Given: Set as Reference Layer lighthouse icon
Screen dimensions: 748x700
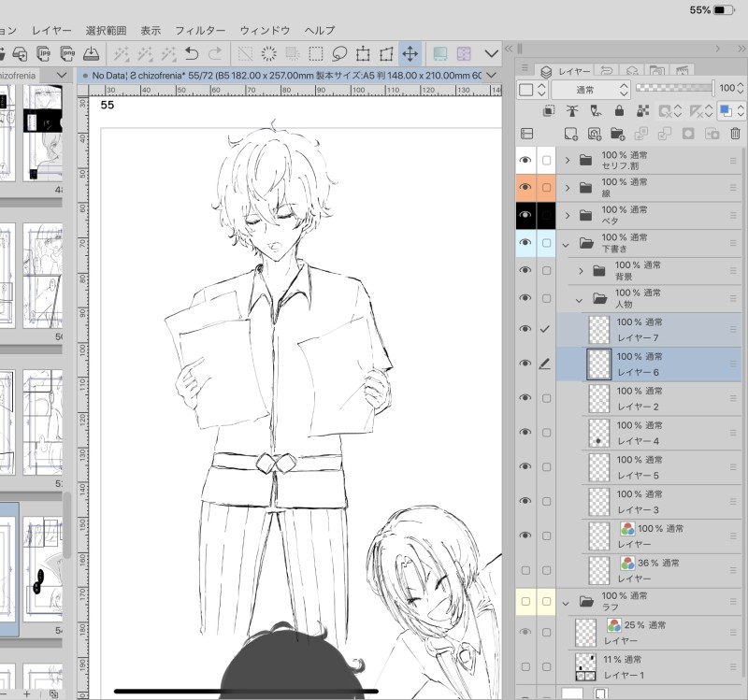Looking at the screenshot, I should [572, 111].
